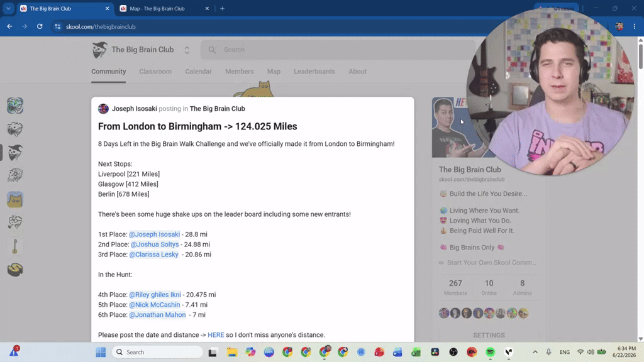The image size is (644, 362).
Task: Open site information icon in address bar
Action: coord(57,26)
